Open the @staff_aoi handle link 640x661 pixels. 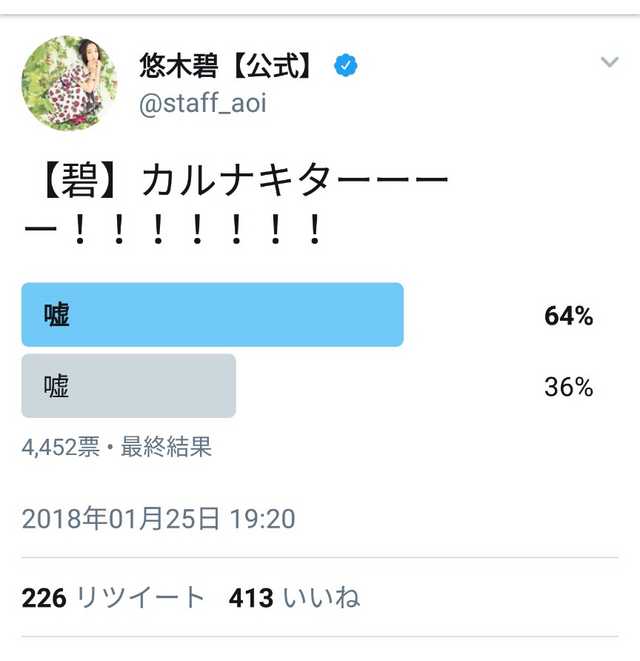point(203,103)
